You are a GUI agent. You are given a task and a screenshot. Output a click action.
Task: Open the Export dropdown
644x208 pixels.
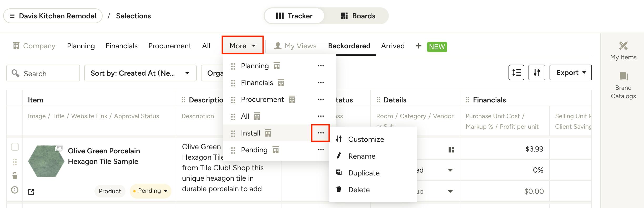point(571,72)
